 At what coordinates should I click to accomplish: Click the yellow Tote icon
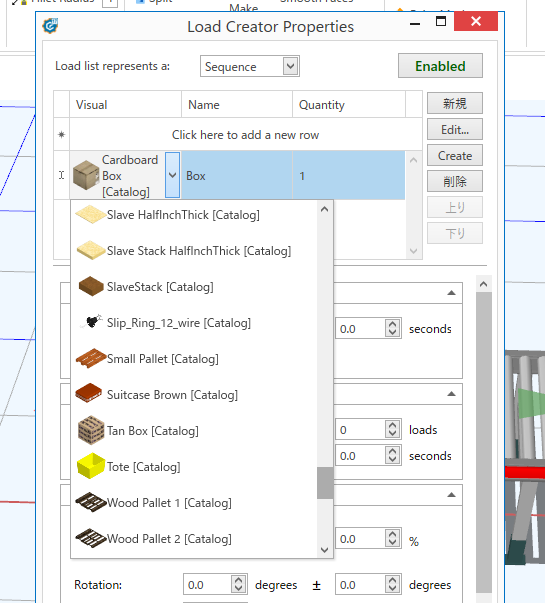pyautogui.click(x=91, y=466)
